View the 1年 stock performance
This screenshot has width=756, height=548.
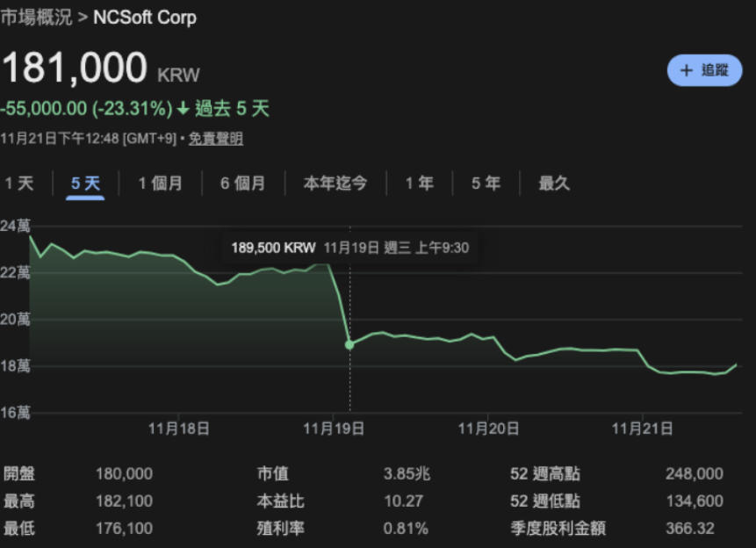pyautogui.click(x=418, y=184)
